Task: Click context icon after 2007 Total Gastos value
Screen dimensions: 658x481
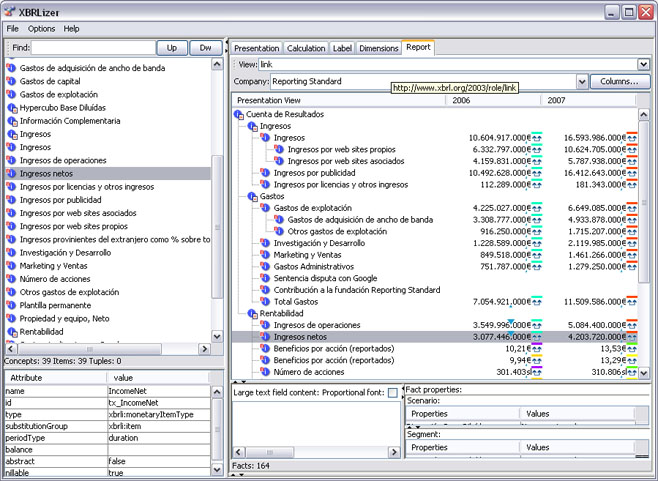Action: tap(632, 301)
